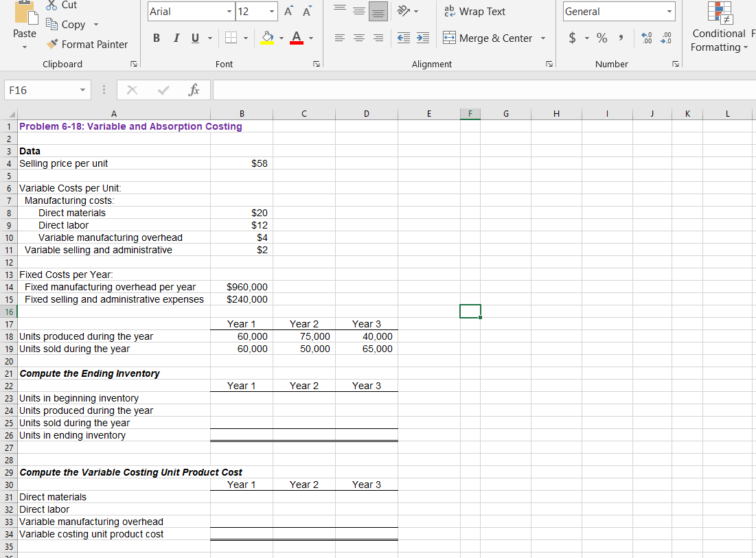Activate the Format Painter
The height and width of the screenshot is (558, 756).
tap(87, 44)
